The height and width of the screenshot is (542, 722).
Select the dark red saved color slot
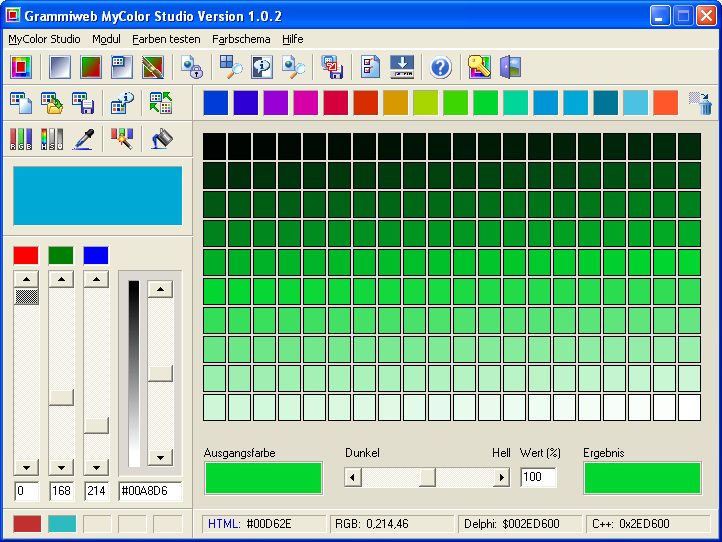[27, 524]
